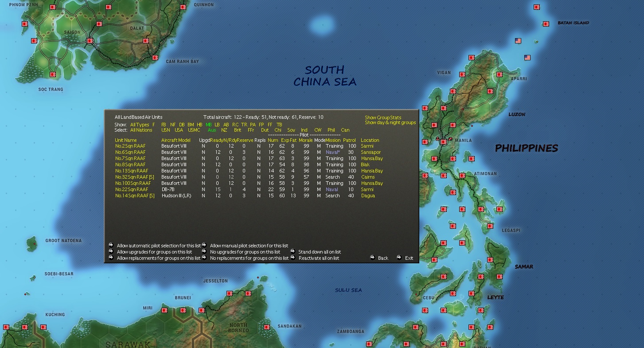Open No.22 Sqn RAAF unit entry

pyautogui.click(x=132, y=189)
